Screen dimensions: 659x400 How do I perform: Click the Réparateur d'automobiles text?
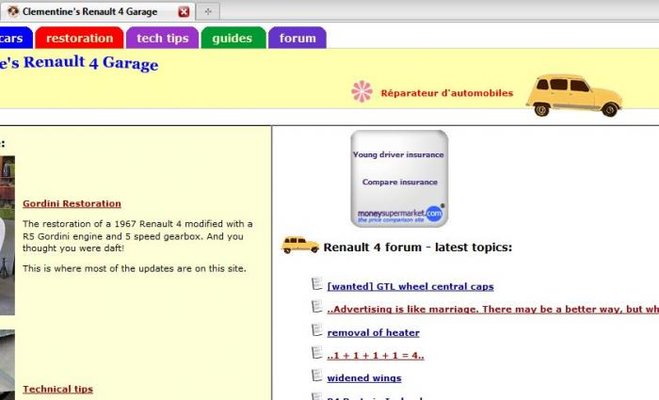447,93
